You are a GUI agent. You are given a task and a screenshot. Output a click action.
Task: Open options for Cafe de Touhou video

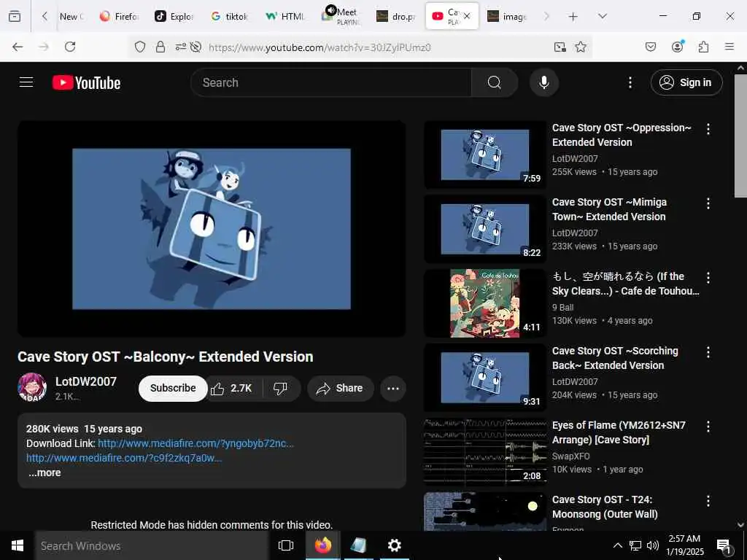point(708,278)
